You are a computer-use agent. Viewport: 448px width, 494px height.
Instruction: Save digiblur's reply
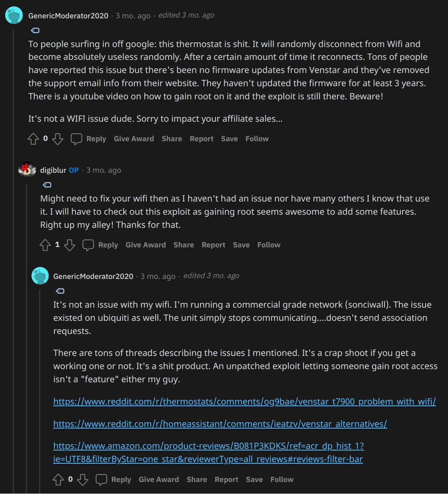241,245
